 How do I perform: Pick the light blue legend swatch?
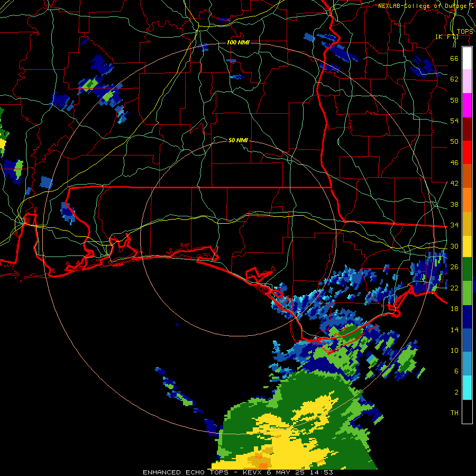point(467,364)
